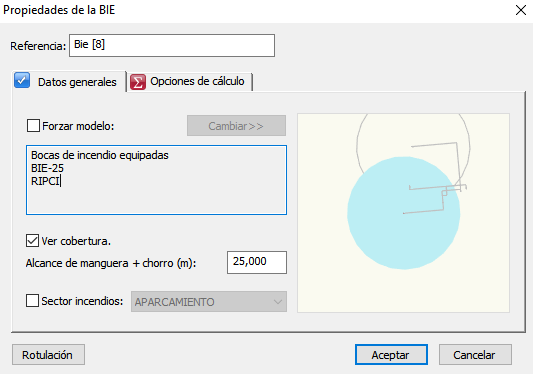Click the 'Referencia:' label
The width and height of the screenshot is (533, 374).
tap(38, 46)
